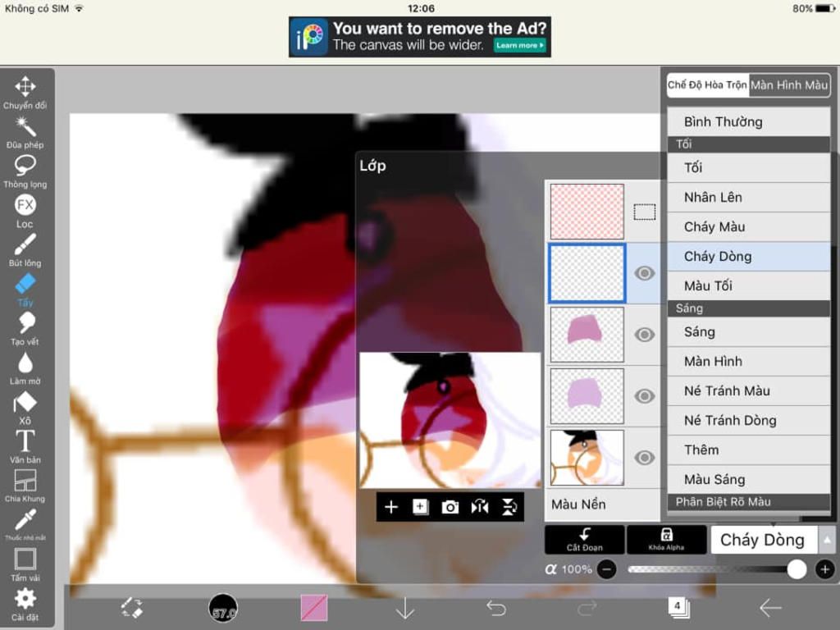840x630 pixels.
Task: Select the Tạo vết smudge tool
Action: click(25, 329)
